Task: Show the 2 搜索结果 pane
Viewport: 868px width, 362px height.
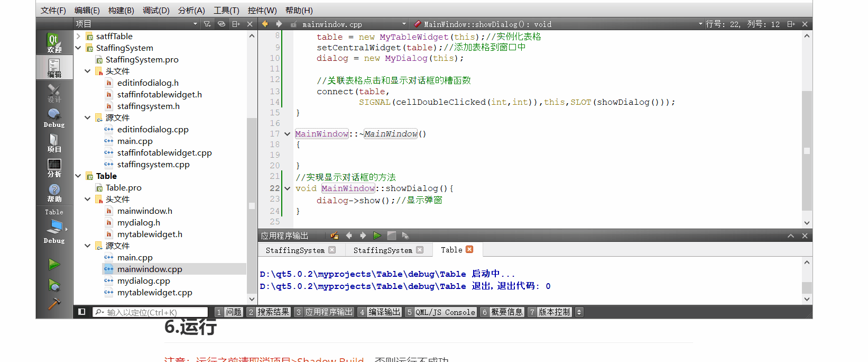Action: pos(269,312)
